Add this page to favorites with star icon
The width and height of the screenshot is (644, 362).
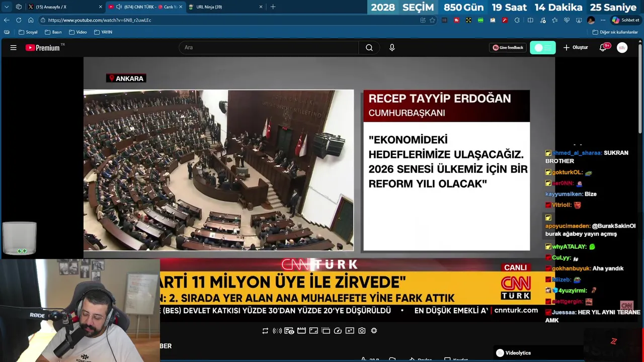coord(432,20)
